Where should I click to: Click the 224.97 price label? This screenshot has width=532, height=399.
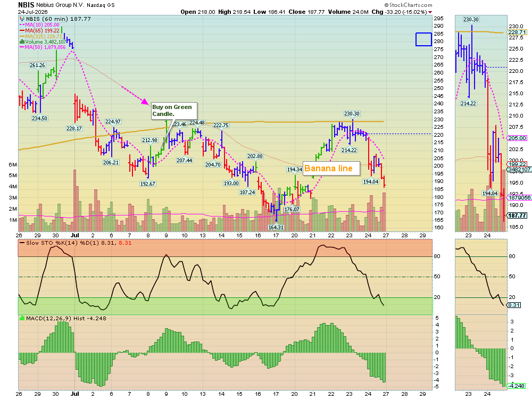(113, 121)
